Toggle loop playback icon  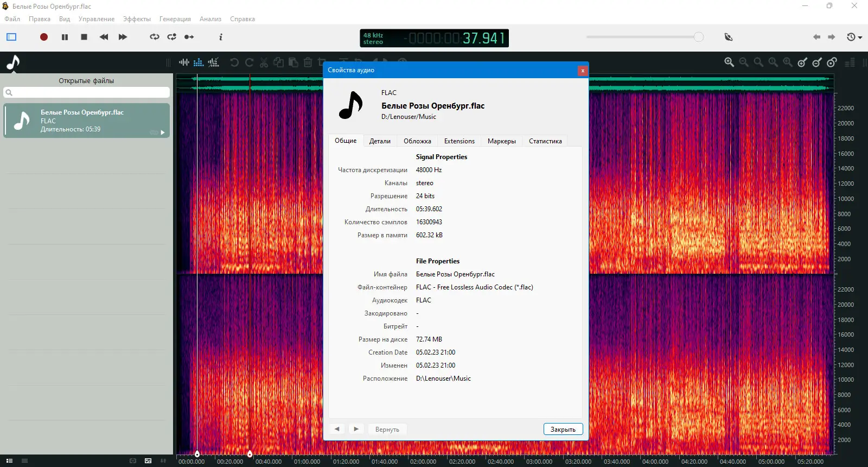pyautogui.click(x=155, y=37)
